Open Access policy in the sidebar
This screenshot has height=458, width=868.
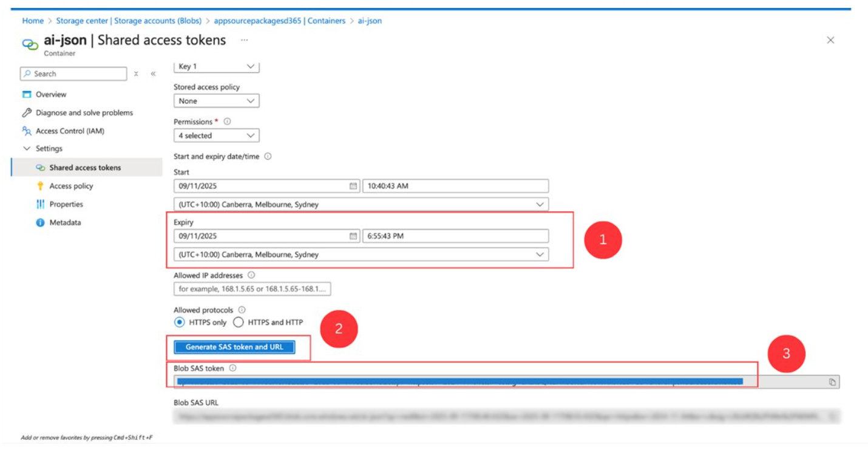[71, 186]
